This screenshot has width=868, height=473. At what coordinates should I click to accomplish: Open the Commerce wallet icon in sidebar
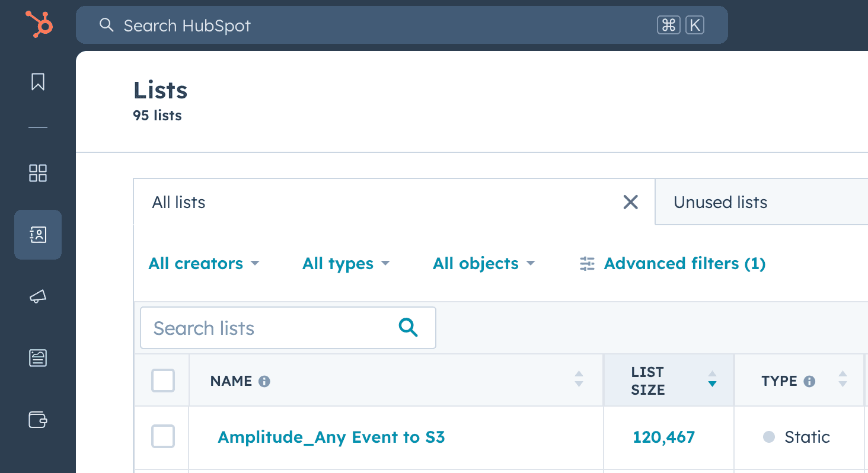pos(37,420)
